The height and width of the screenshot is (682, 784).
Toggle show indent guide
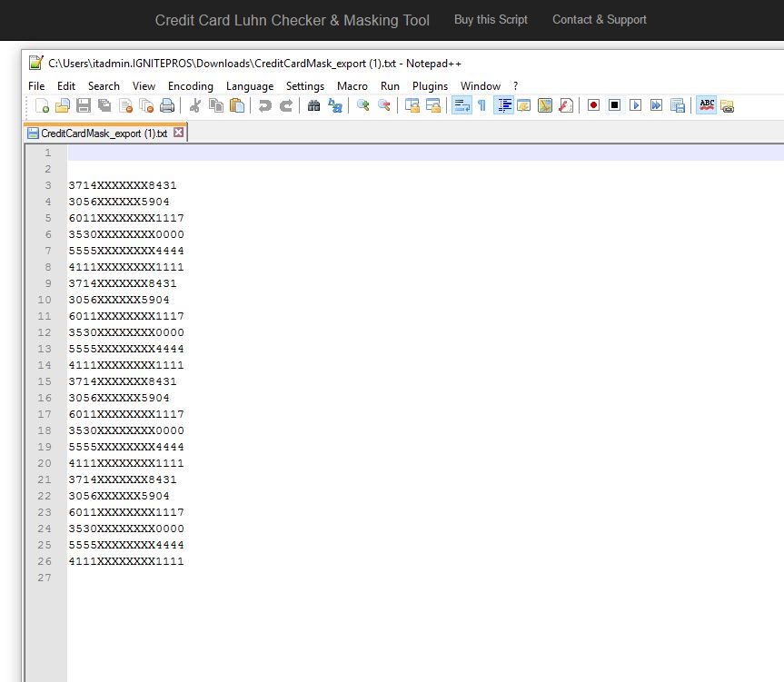coord(504,105)
